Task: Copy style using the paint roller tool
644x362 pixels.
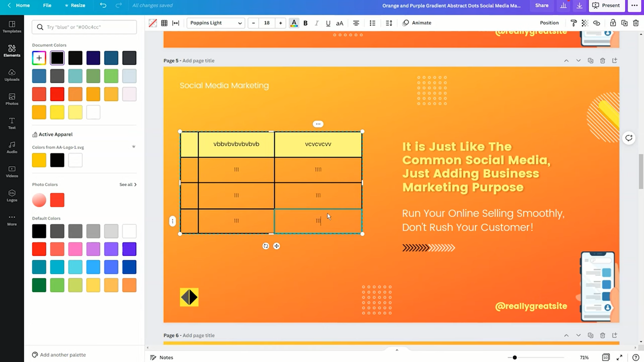Action: [x=574, y=23]
